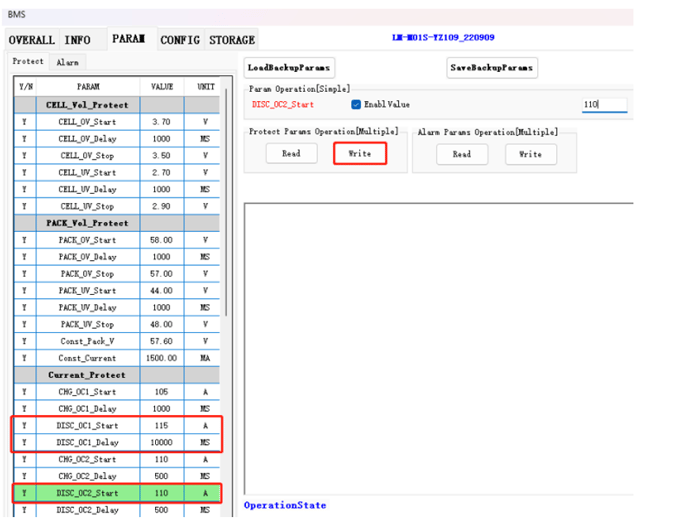This screenshot has width=686, height=525.
Task: Select the PACK_UV_Stop parameter row
Action: point(88,324)
